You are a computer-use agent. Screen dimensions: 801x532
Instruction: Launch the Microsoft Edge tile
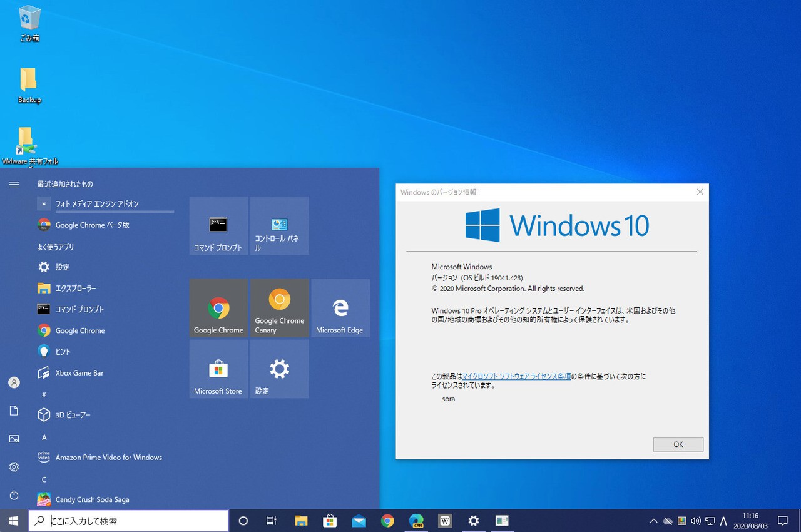click(340, 308)
